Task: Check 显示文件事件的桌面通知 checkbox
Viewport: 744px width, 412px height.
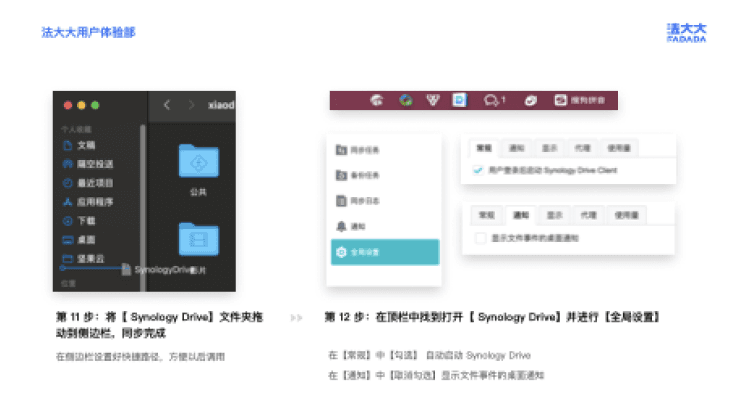Action: click(x=480, y=238)
